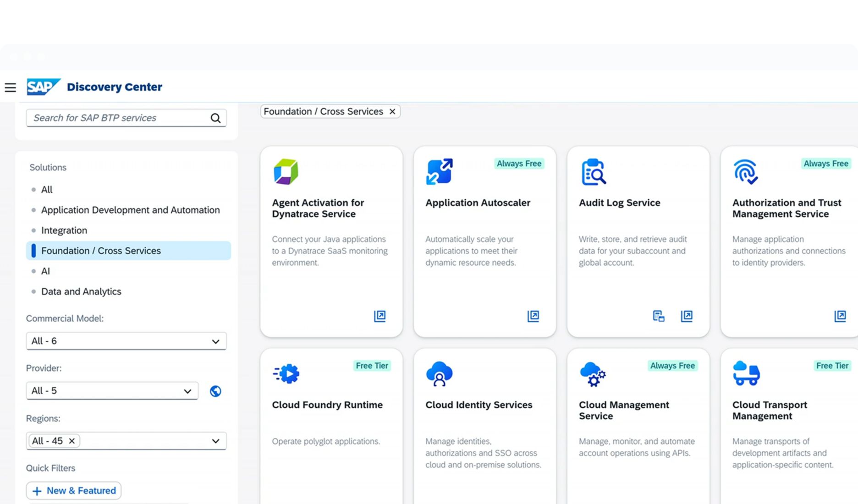Open Application Autoscaler external link icon

(x=533, y=316)
